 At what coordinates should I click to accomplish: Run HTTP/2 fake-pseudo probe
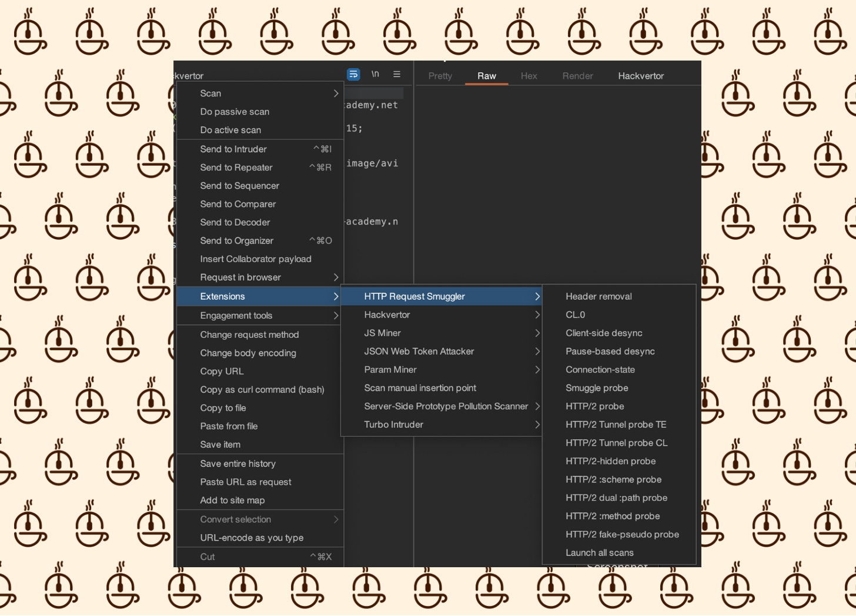click(619, 534)
